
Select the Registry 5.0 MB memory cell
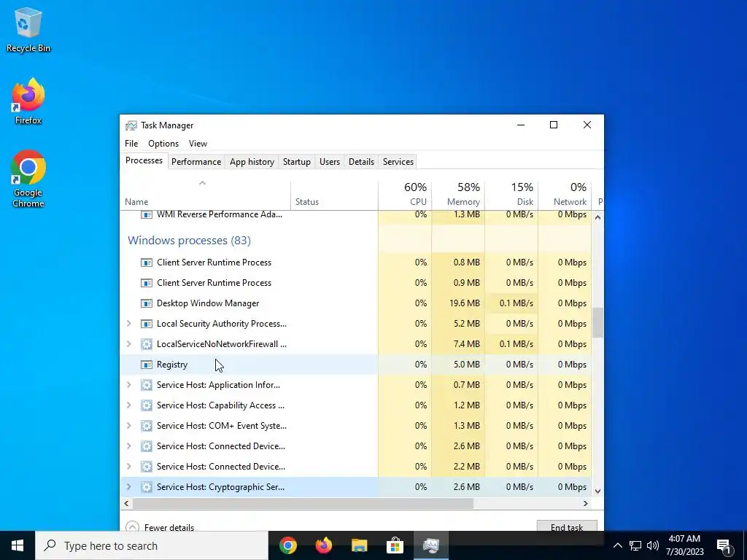coord(458,365)
